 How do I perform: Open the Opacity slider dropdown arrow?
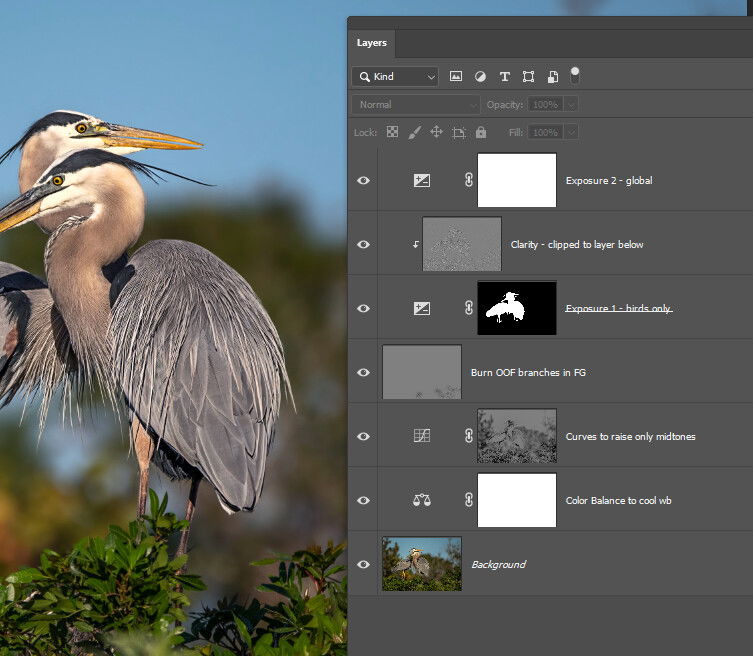point(571,105)
